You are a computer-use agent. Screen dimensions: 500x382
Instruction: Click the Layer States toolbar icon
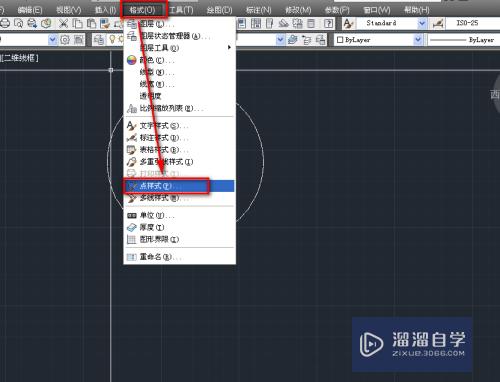pyautogui.click(x=321, y=40)
